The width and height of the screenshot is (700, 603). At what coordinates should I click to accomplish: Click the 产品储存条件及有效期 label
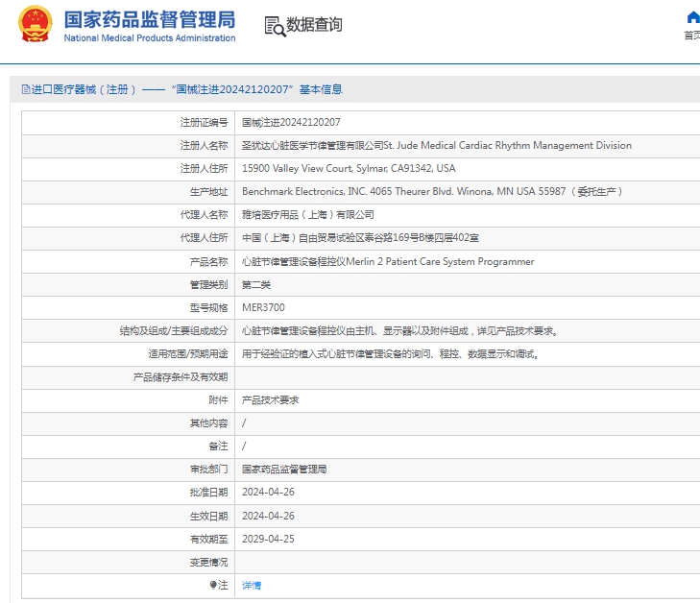pyautogui.click(x=181, y=377)
